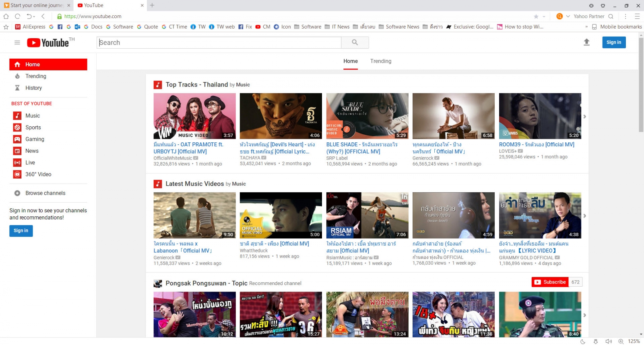Expand the undo icon's dropdown arrow
The image size is (644, 345).
34,17
